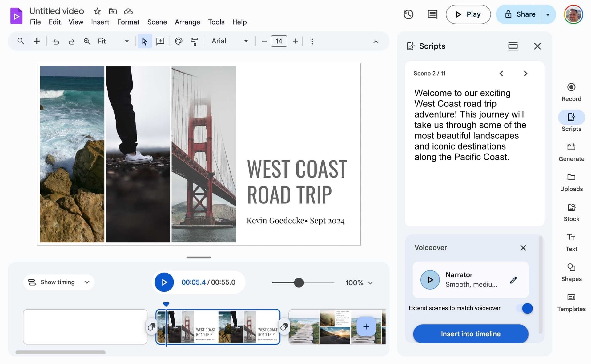Click Insert into timeline button
Viewport: 591px width, 364px height.
[470, 334]
